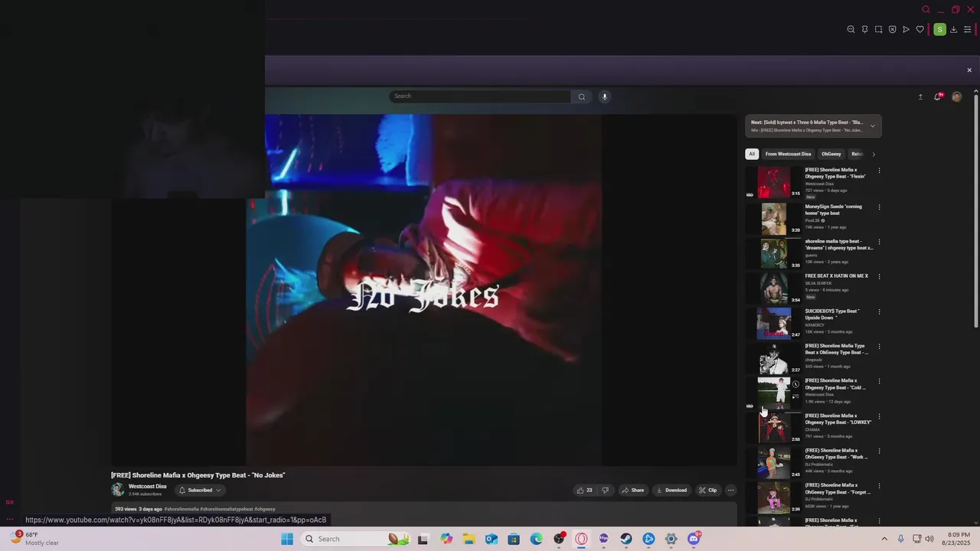Open "Work" type beat by DJ Problematic

click(x=774, y=462)
